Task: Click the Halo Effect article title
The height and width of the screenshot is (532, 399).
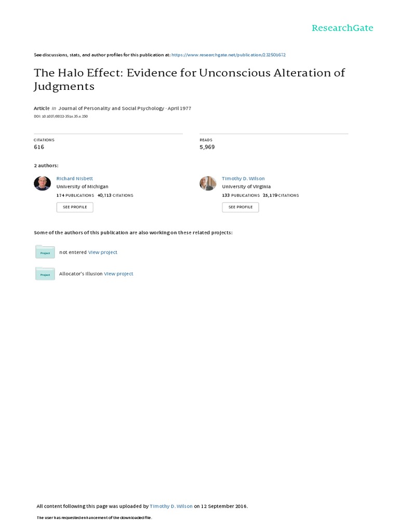Action: pyautogui.click(x=189, y=79)
